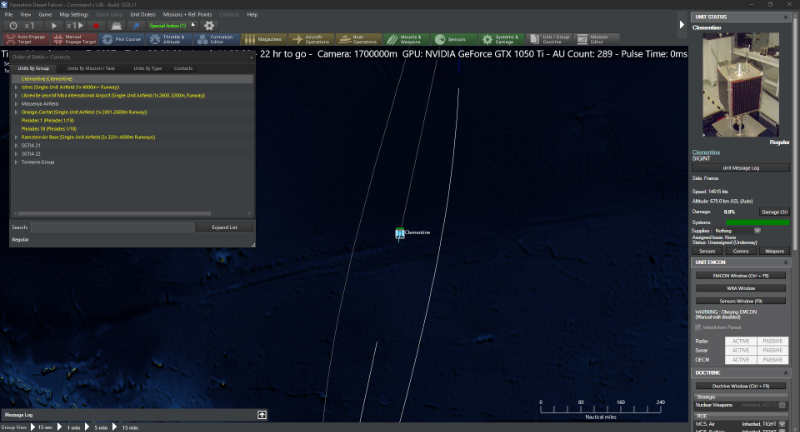Select the Plot Course tool
This screenshot has width=800, height=432.
pos(122,39)
